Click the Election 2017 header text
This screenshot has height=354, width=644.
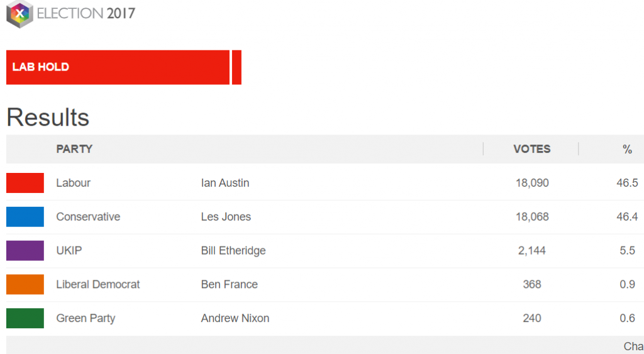pos(86,14)
